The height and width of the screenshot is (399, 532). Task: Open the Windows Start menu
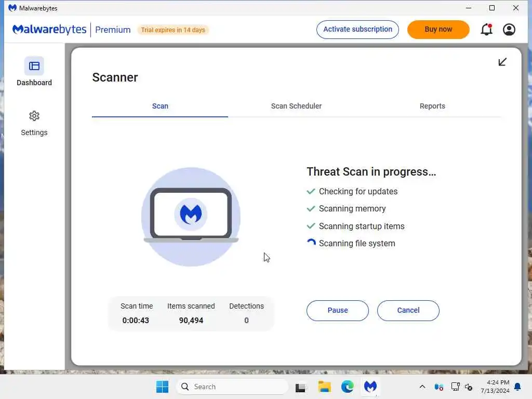click(162, 387)
